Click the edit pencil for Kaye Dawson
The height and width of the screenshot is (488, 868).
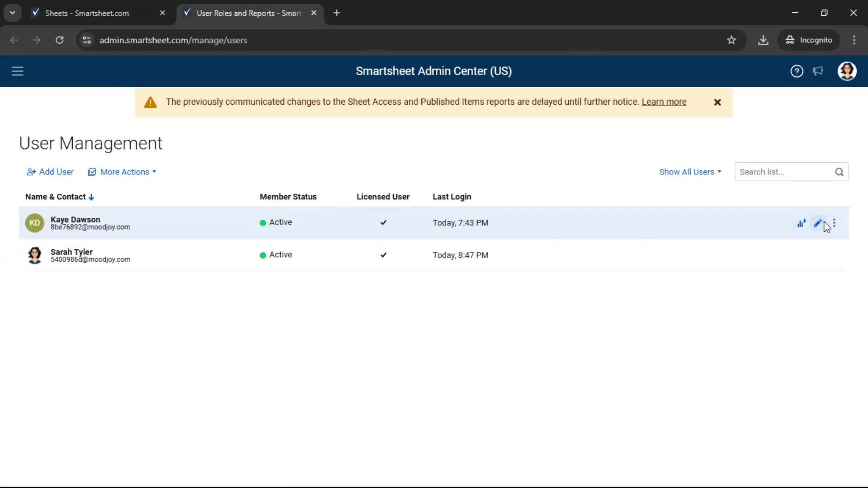817,223
